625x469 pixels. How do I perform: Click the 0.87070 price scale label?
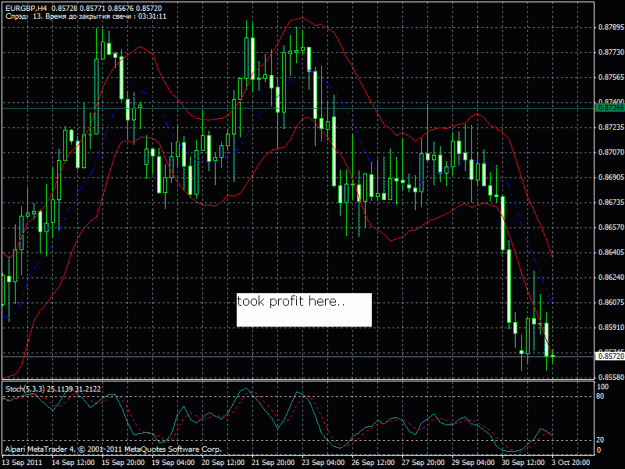(x=611, y=152)
